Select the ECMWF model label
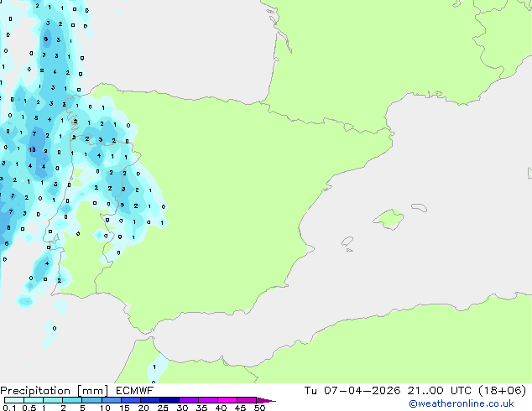532x411 pixels. pos(135,391)
